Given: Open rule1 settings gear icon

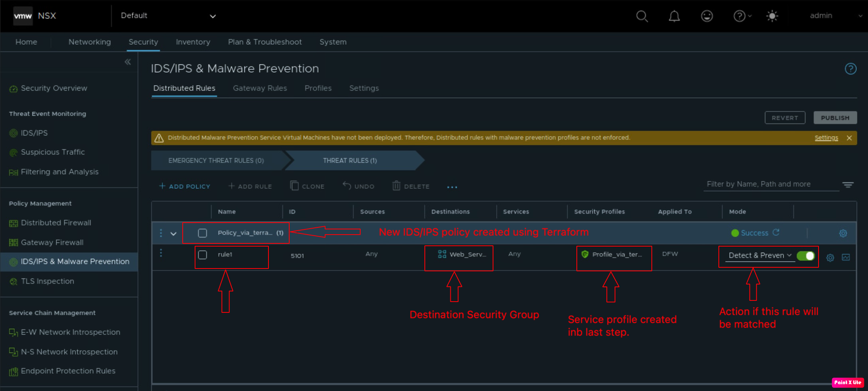Looking at the screenshot, I should pos(830,257).
